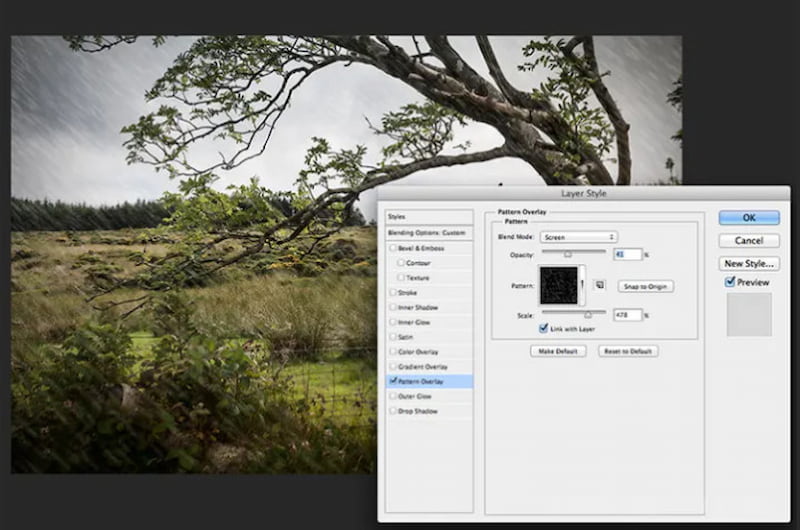Toggle the Preview checkbox
Viewport: 800px width, 530px height.
coord(730,282)
